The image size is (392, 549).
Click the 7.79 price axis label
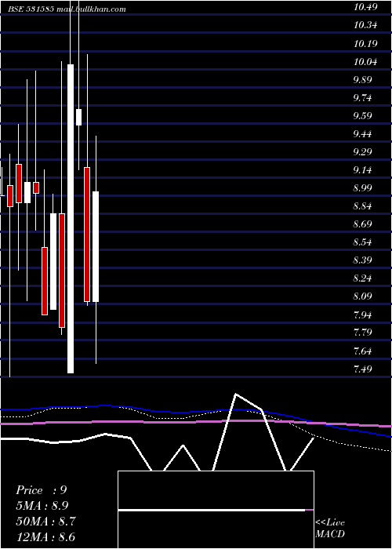click(362, 333)
